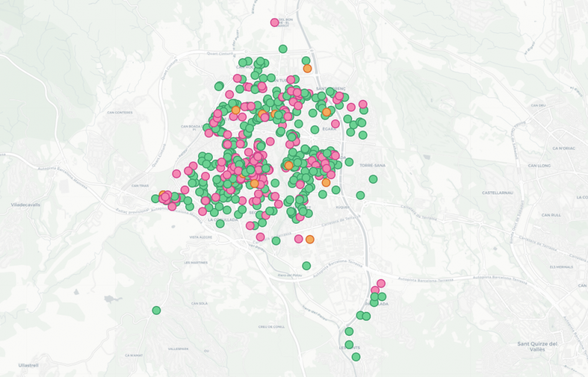Click pink marker beside the southernmost orange marker

click(x=299, y=239)
